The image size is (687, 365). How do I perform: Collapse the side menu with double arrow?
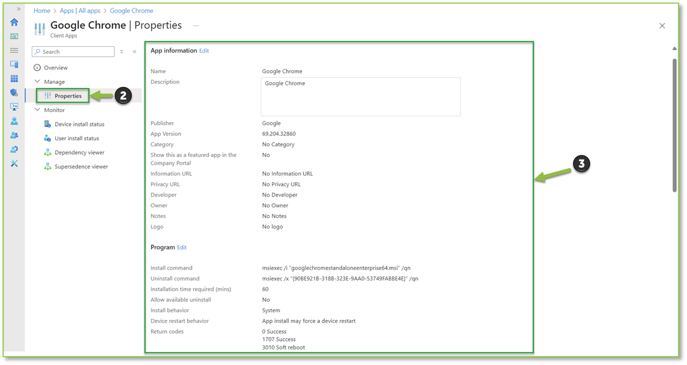(135, 52)
